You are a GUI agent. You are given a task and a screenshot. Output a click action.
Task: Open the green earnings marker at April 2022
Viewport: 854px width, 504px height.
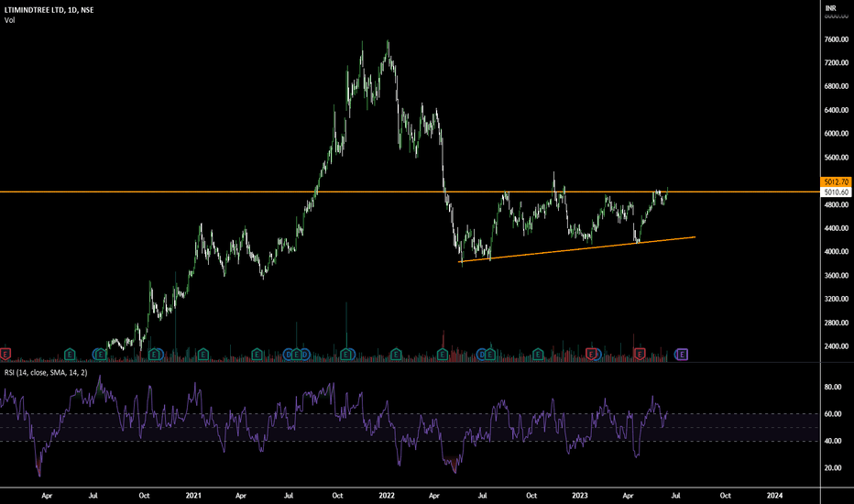[x=443, y=355]
